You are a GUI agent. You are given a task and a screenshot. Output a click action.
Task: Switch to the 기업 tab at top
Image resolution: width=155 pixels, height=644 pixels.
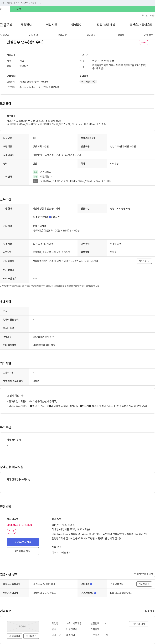(x=19, y=9)
